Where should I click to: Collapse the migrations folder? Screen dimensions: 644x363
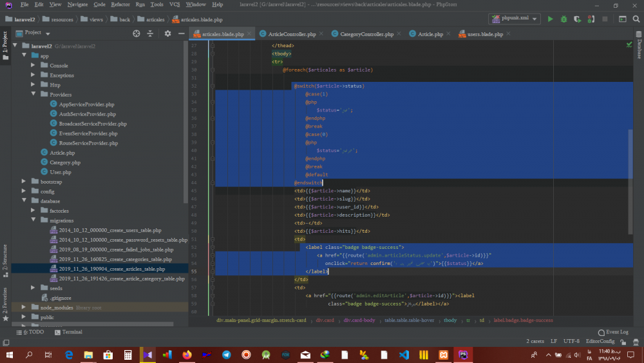[x=33, y=220]
